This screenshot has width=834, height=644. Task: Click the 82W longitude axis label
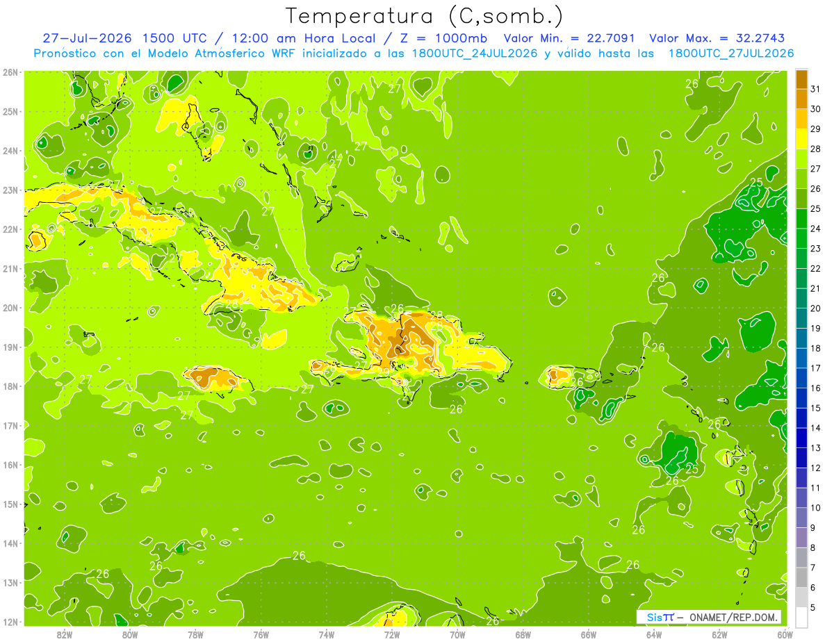(64, 634)
